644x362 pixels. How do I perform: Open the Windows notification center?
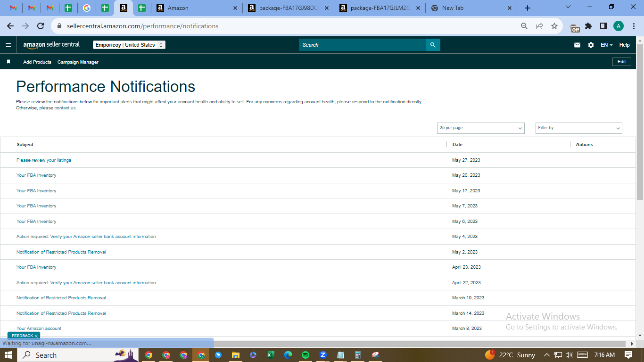(628, 355)
